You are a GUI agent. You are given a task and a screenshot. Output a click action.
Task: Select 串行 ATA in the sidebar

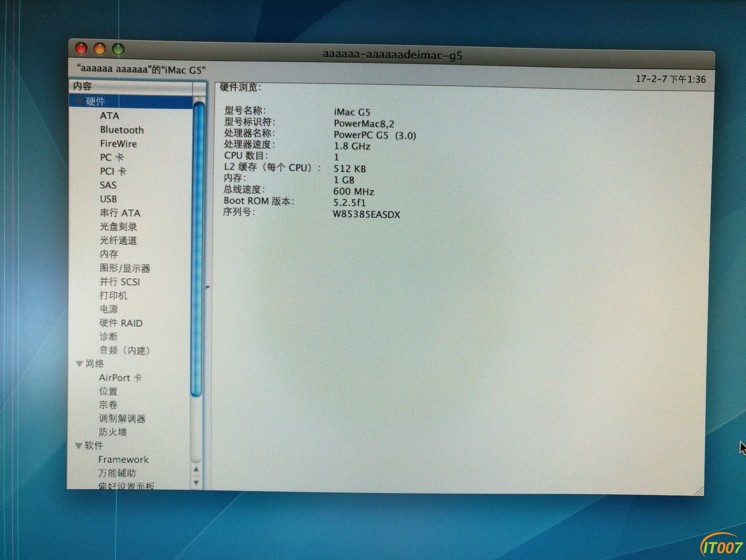(x=120, y=213)
